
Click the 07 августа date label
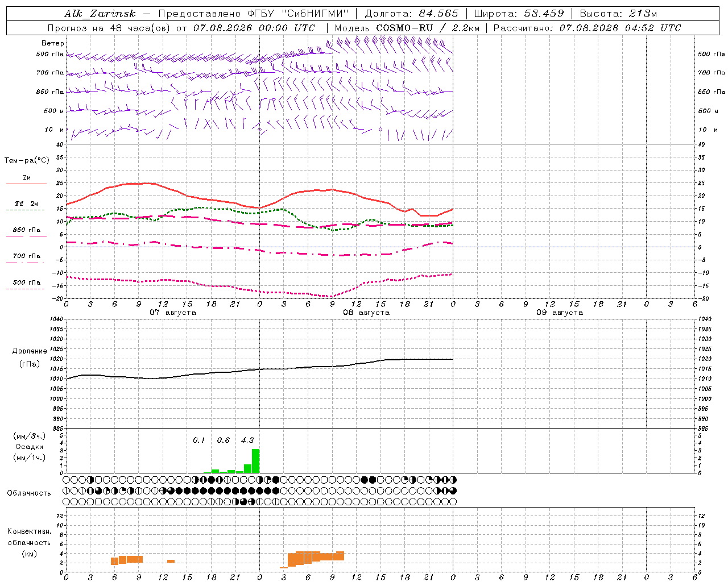click(173, 313)
